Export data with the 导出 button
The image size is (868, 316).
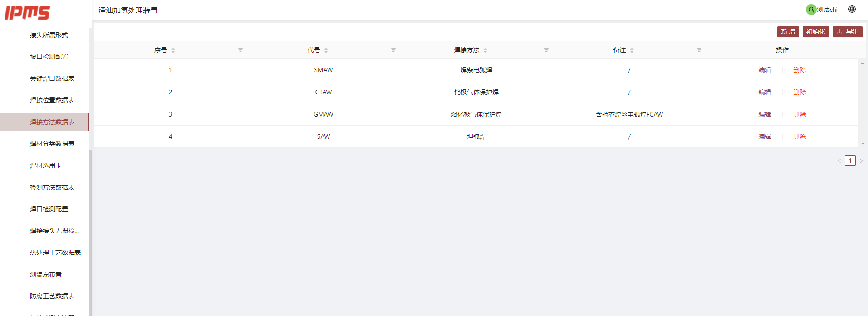point(847,32)
